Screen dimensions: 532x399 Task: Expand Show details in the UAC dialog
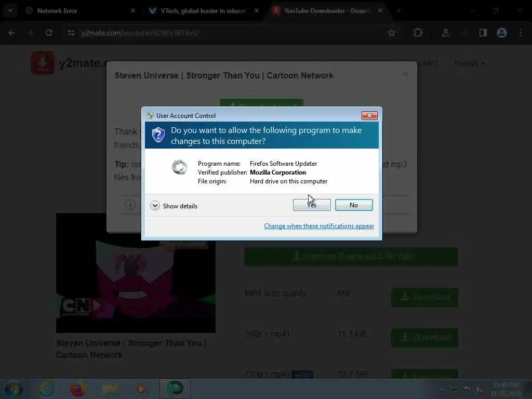(x=174, y=206)
